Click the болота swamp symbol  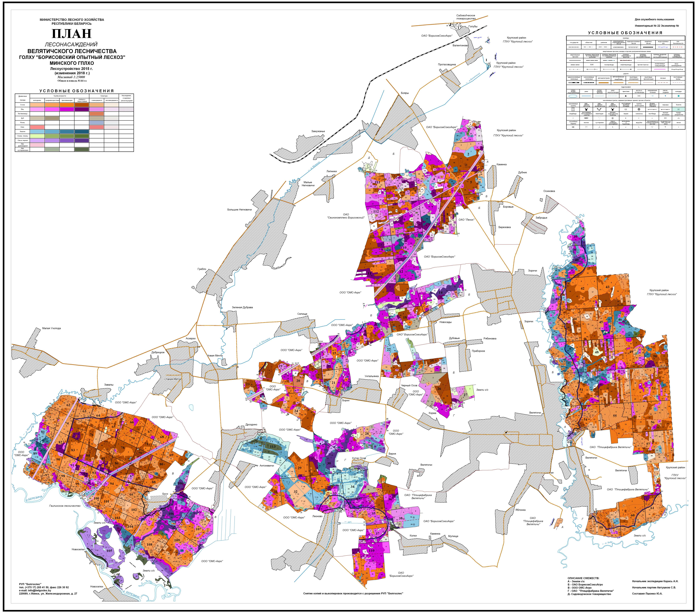(678, 109)
